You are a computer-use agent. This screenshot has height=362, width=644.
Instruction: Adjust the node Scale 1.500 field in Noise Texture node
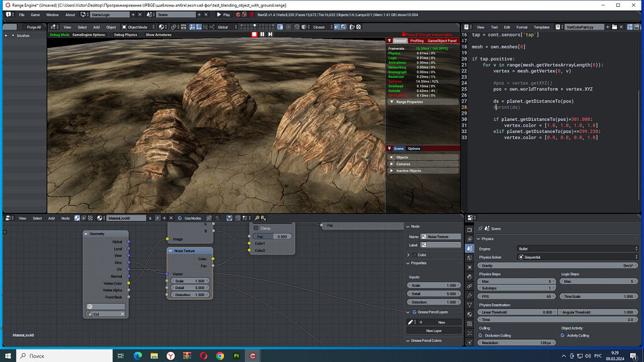tap(190, 281)
